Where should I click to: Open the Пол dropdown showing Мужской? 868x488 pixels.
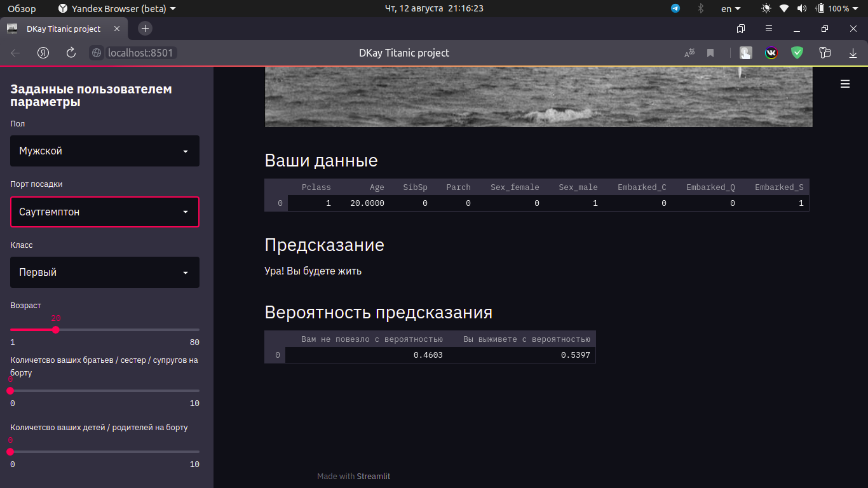(x=105, y=151)
